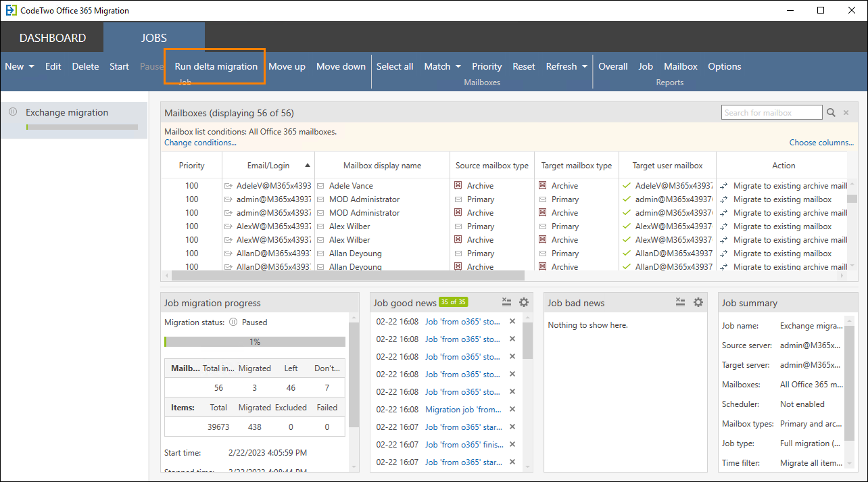Image resolution: width=868 pixels, height=482 pixels.
Task: Clear all Job bad news list icon
Action: pyautogui.click(x=681, y=302)
